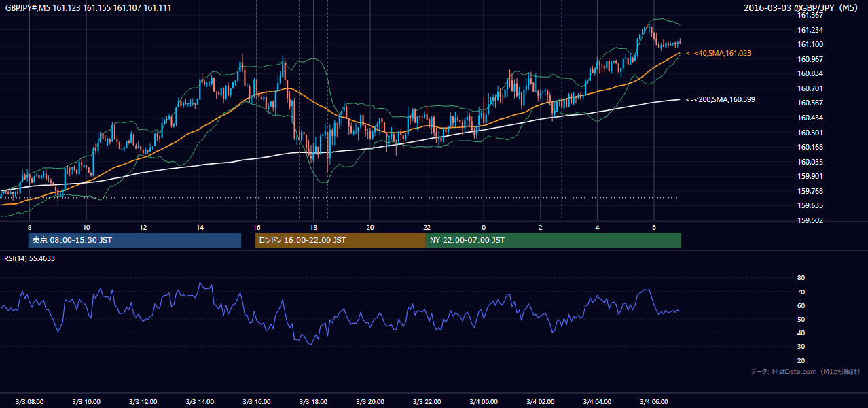Click the bottom time label 3/3 10:00
The height and width of the screenshot is (408, 868).
click(x=86, y=401)
